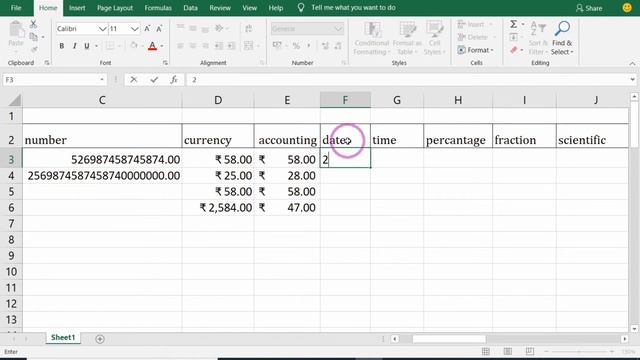Open the font size dropdown
The width and height of the screenshot is (640, 360).
pos(134,29)
